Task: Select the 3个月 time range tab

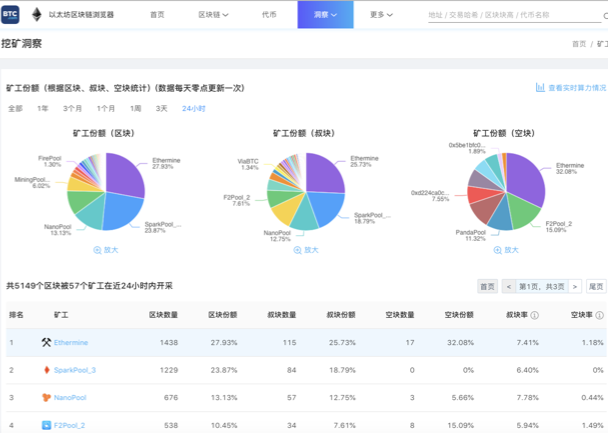Action: point(73,109)
